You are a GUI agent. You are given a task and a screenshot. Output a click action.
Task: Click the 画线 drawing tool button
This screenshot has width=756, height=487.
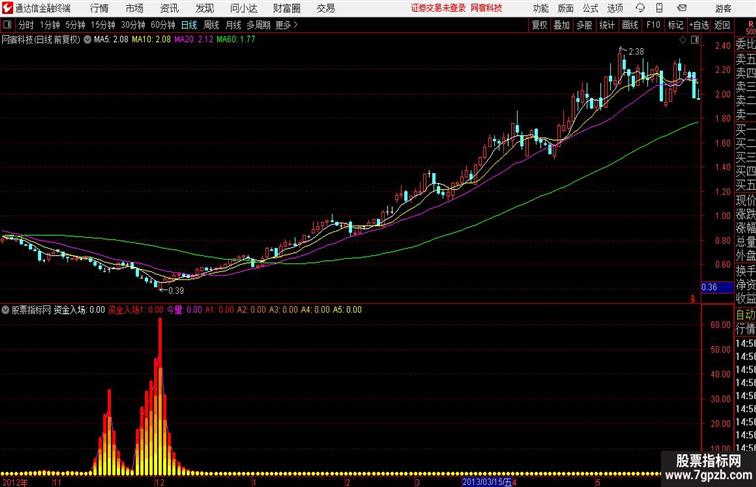pos(630,25)
